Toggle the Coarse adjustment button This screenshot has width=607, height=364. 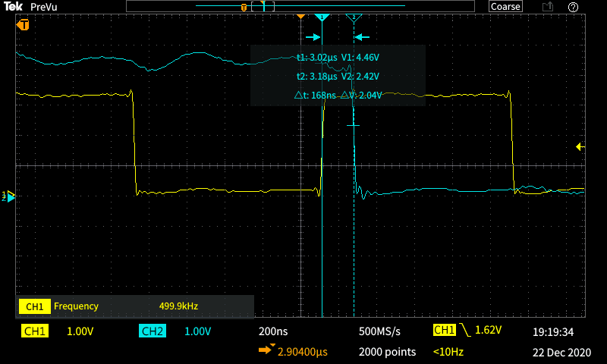point(505,7)
